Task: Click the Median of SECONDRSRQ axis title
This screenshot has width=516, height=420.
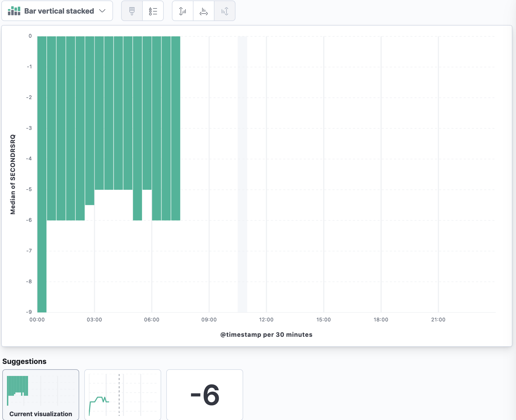Action: pyautogui.click(x=13, y=174)
